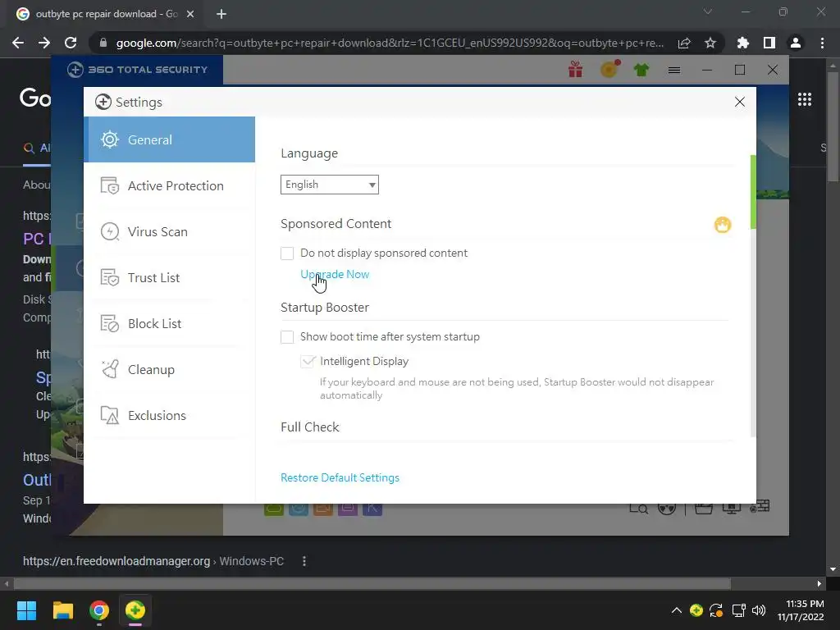
Task: Open Chrome profile icon
Action: [x=796, y=43]
